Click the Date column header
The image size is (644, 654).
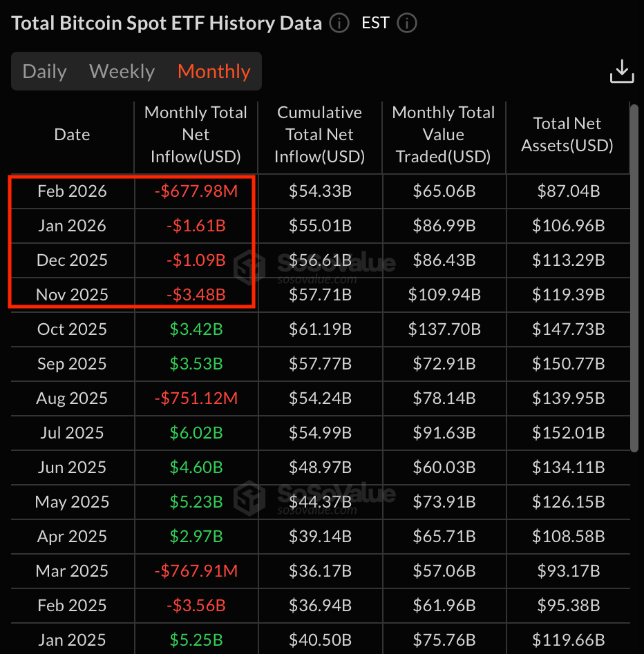[72, 135]
